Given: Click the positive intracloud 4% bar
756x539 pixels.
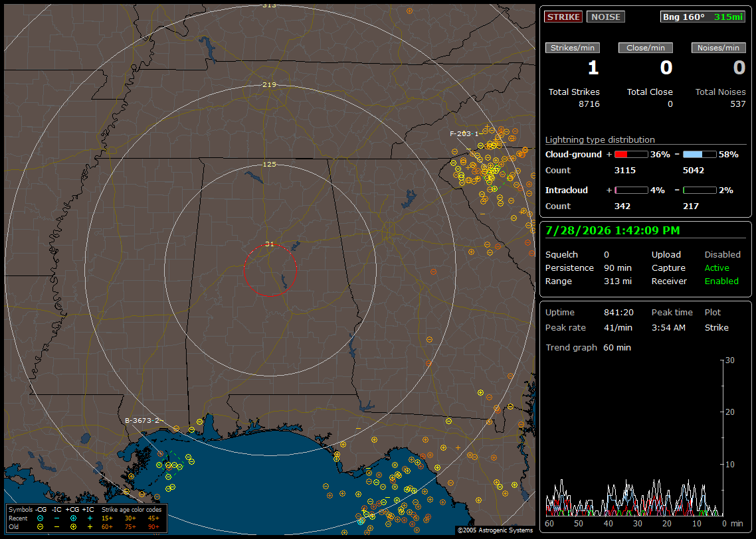Looking at the screenshot, I should [631, 191].
